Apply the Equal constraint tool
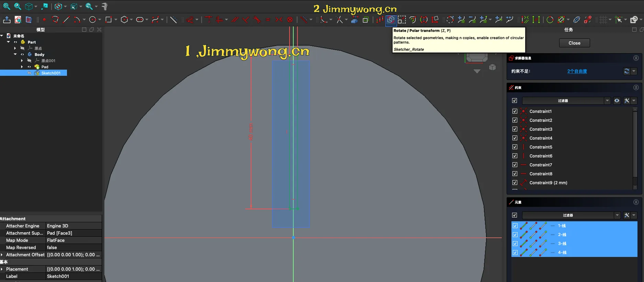 pyautogui.click(x=268, y=20)
